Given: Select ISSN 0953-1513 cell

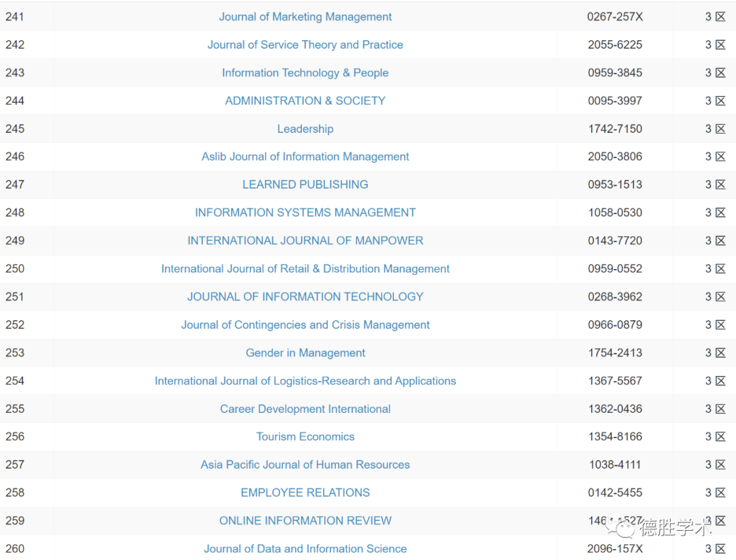Looking at the screenshot, I should click(x=615, y=185).
